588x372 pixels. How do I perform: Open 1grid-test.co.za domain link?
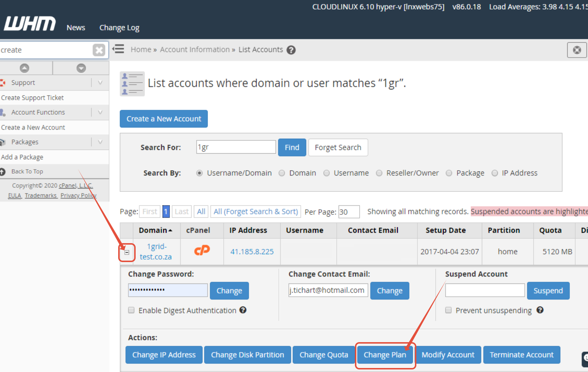click(x=156, y=252)
